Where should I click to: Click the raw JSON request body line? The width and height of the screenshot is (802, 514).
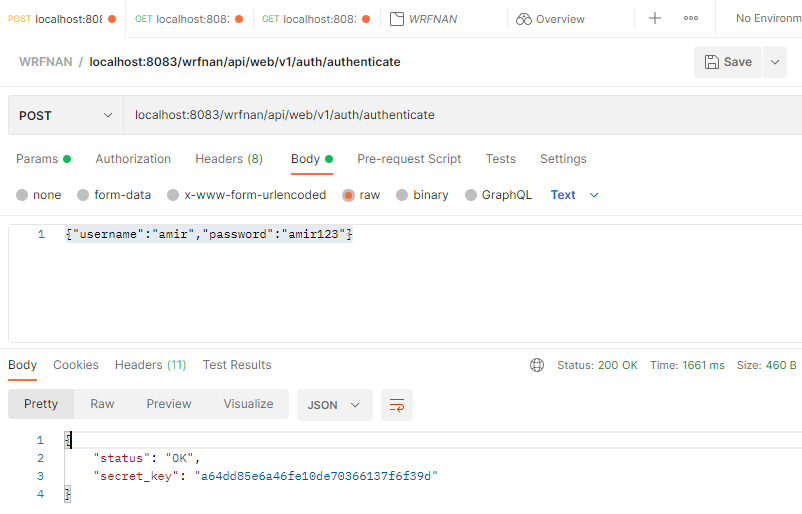(209, 234)
